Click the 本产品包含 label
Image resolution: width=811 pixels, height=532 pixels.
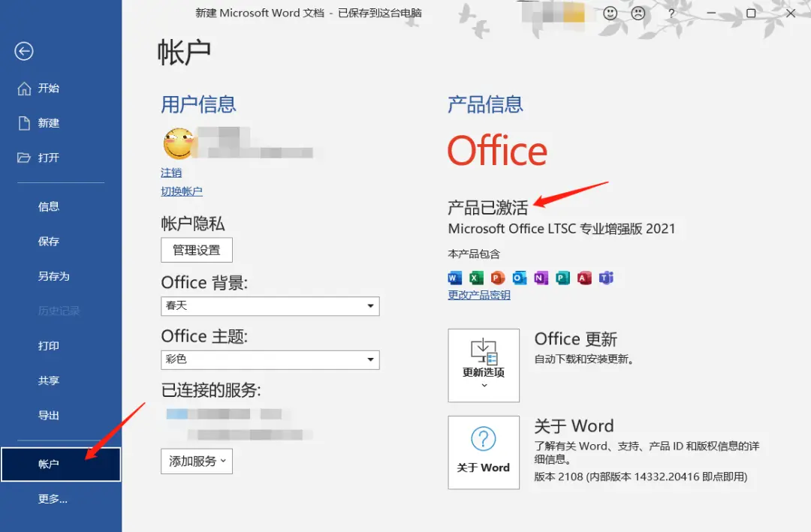(475, 254)
